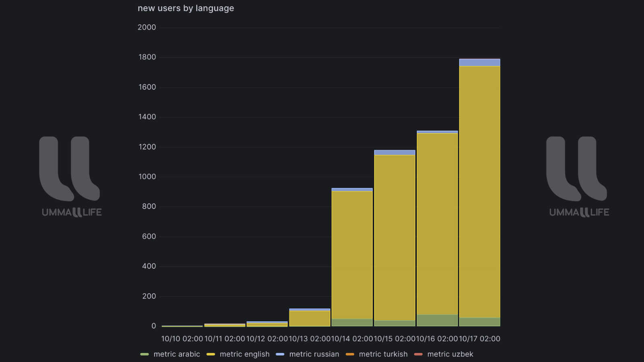Click the green metric arabic legend swatch
Viewport: 644px width, 362px height.
click(x=144, y=354)
